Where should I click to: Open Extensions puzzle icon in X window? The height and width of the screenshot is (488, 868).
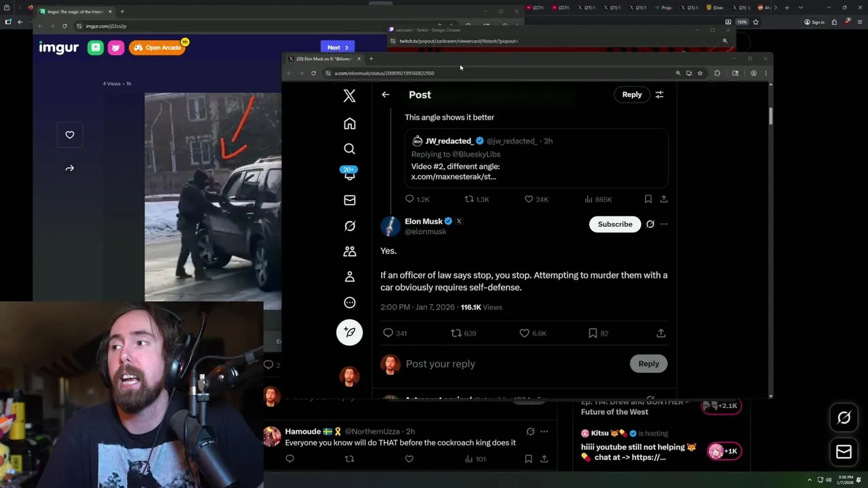pos(717,73)
